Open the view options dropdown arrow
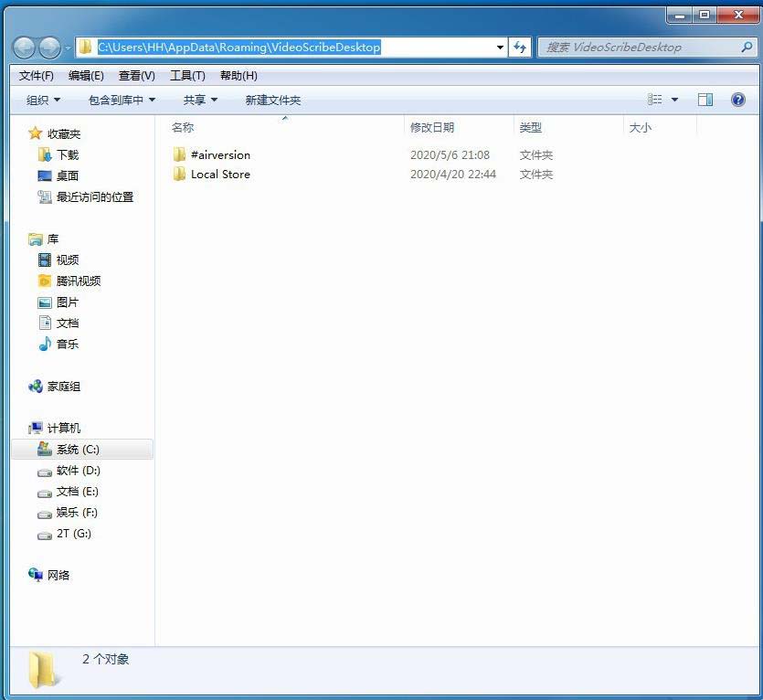Screen dimensions: 763x700 coord(674,100)
